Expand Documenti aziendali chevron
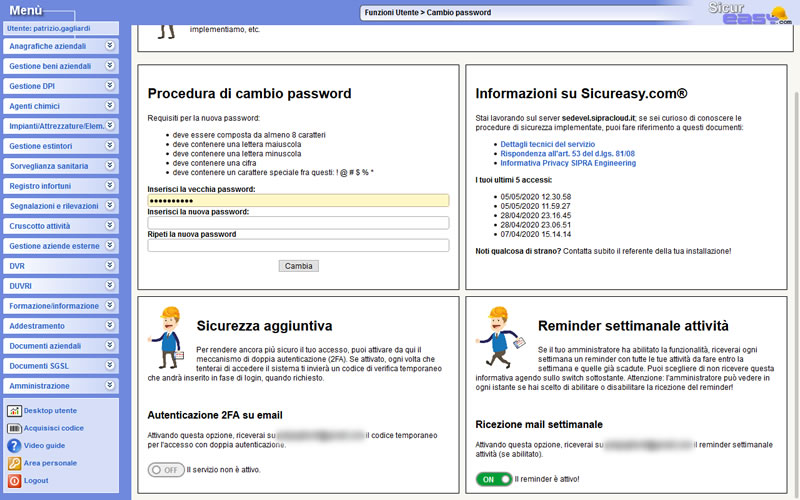 (x=110, y=345)
